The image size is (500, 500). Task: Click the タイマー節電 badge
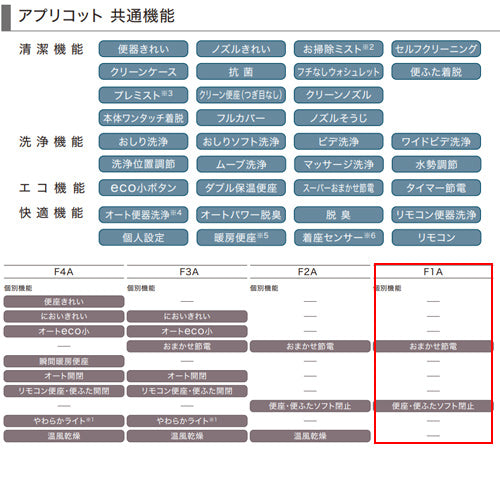[x=436, y=188]
